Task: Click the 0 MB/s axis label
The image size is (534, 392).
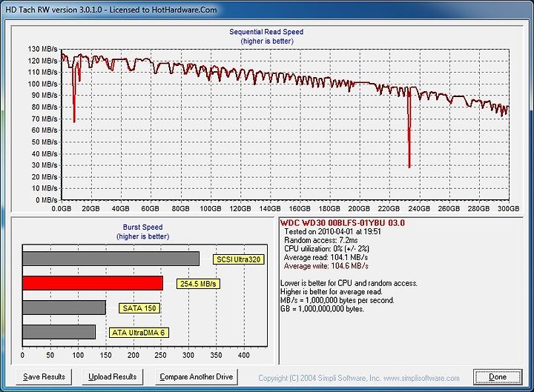Action: pyautogui.click(x=46, y=200)
